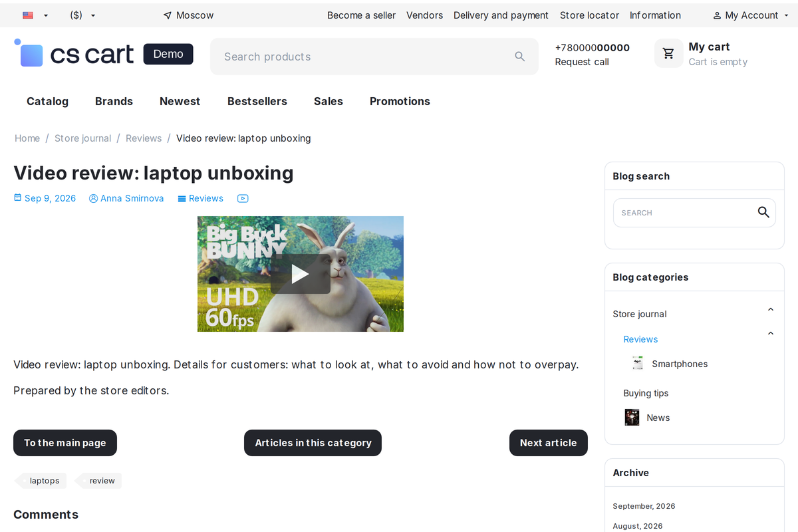This screenshot has width=798, height=532.
Task: Collapse the Reviews subcategory
Action: pos(771,333)
